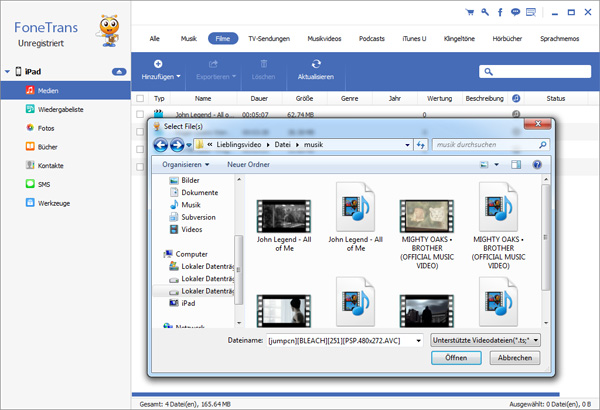
Task: Open Fotos in the sidebar
Action: pyautogui.click(x=45, y=128)
